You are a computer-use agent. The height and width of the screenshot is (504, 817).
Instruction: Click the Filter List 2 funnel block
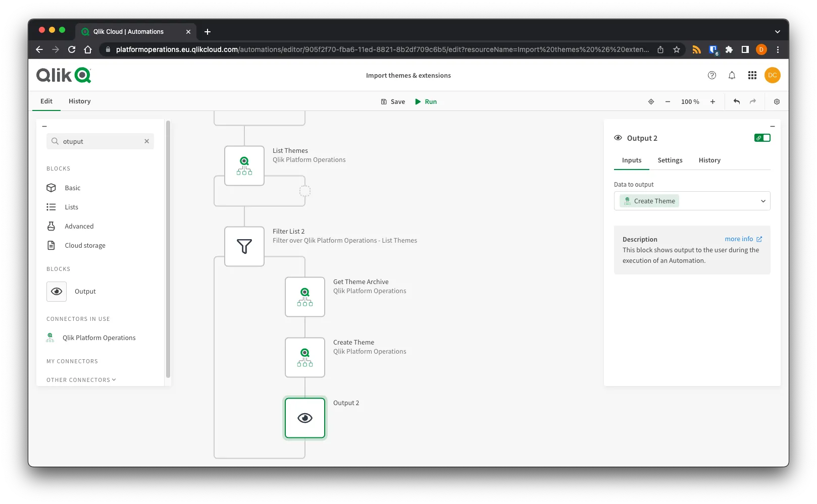point(244,246)
